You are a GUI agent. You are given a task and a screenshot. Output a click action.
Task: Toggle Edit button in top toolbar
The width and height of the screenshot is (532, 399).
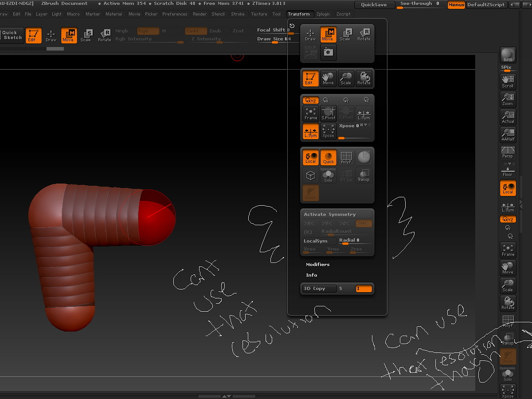click(33, 35)
